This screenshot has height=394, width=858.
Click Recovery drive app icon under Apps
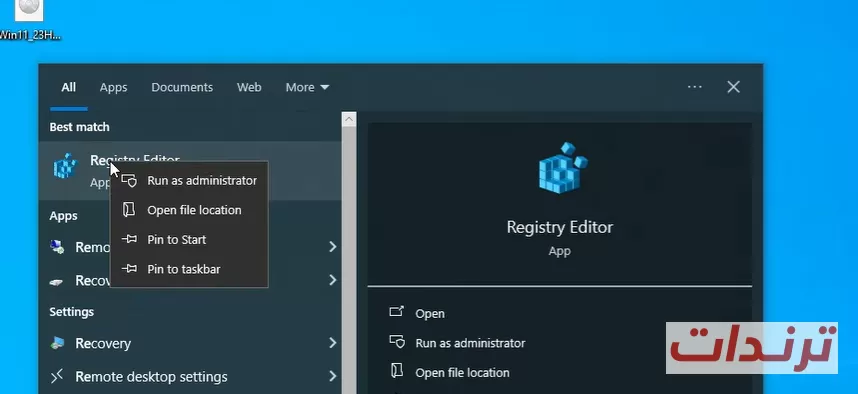tap(57, 281)
